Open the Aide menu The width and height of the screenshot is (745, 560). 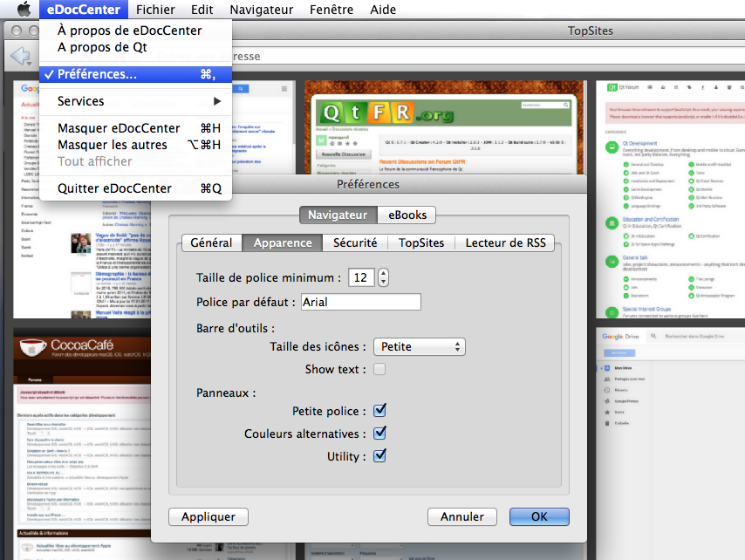pyautogui.click(x=383, y=9)
